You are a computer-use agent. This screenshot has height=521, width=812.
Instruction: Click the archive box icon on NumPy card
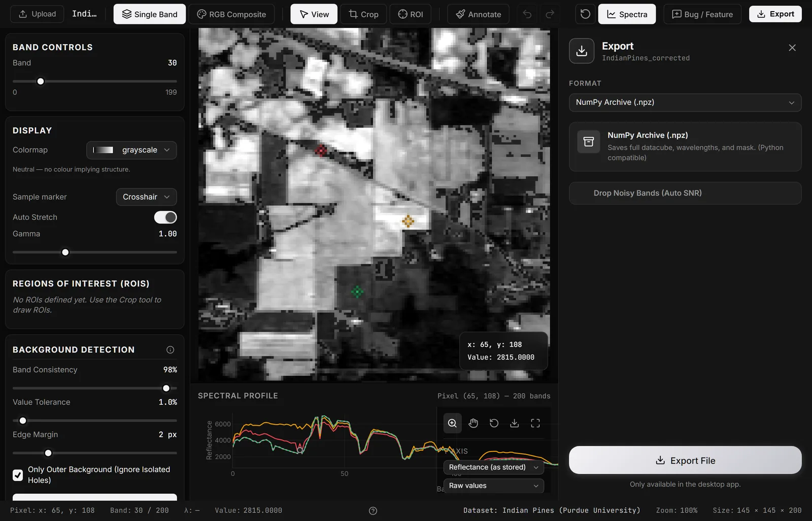589,142
